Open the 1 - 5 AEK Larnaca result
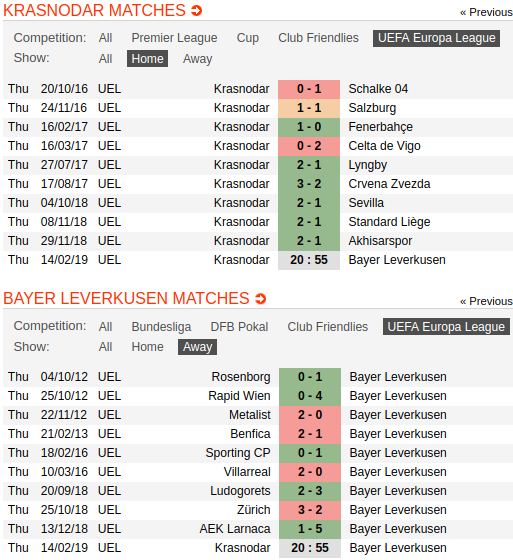513x560 pixels. point(310,529)
